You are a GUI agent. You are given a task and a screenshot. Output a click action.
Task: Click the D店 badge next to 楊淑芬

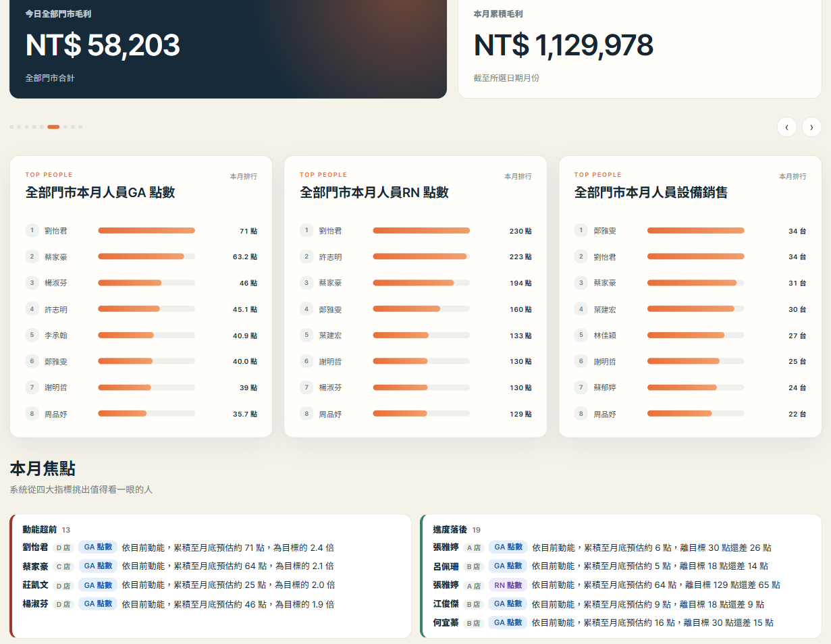pos(63,604)
